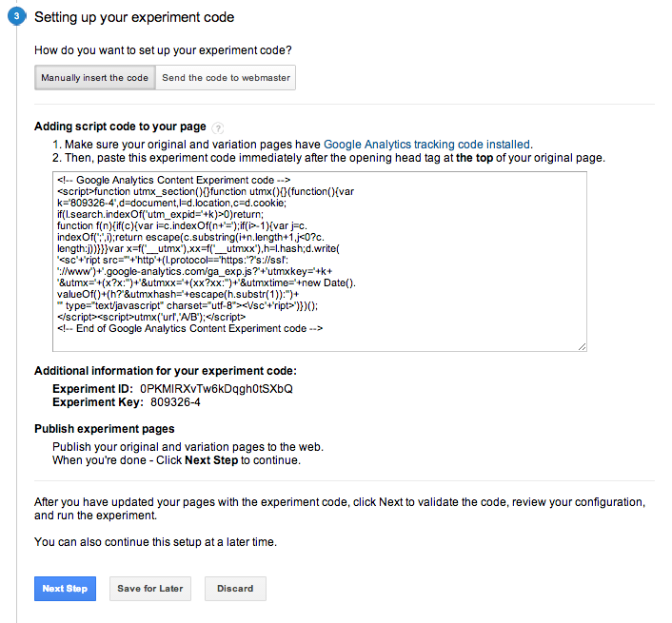Click the Additional information for your experiment heading
Image resolution: width=672 pixels, height=623 pixels.
pyautogui.click(x=166, y=371)
